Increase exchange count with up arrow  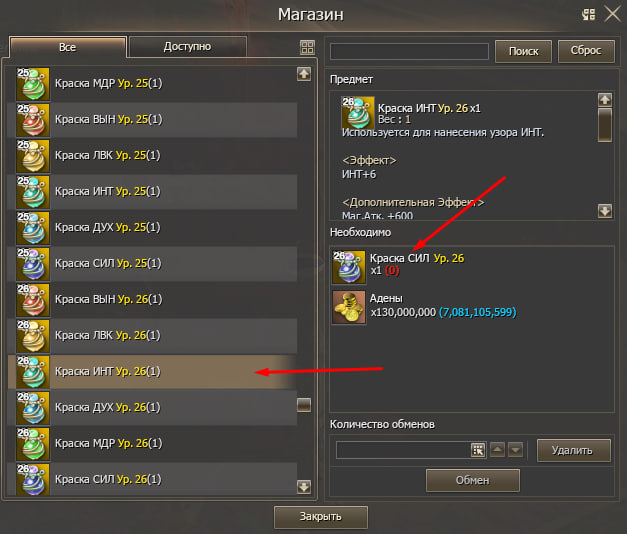(x=497, y=450)
